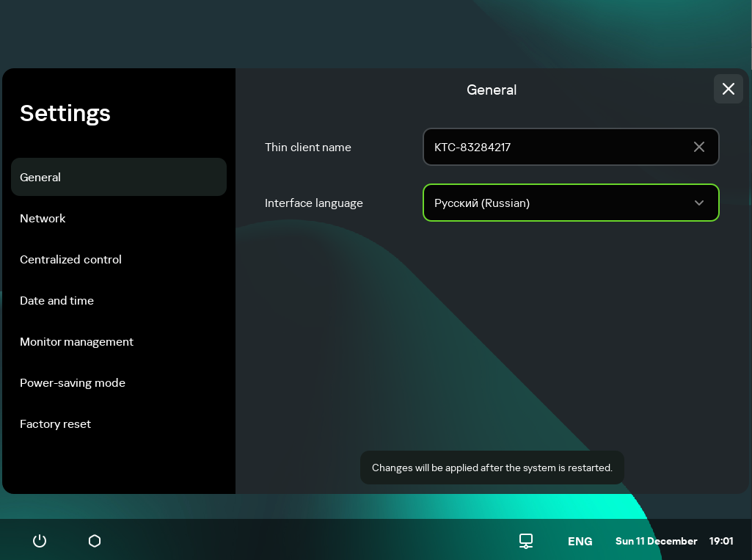Navigate to Monitor management
Viewport: 752px width, 560px height.
click(x=76, y=341)
